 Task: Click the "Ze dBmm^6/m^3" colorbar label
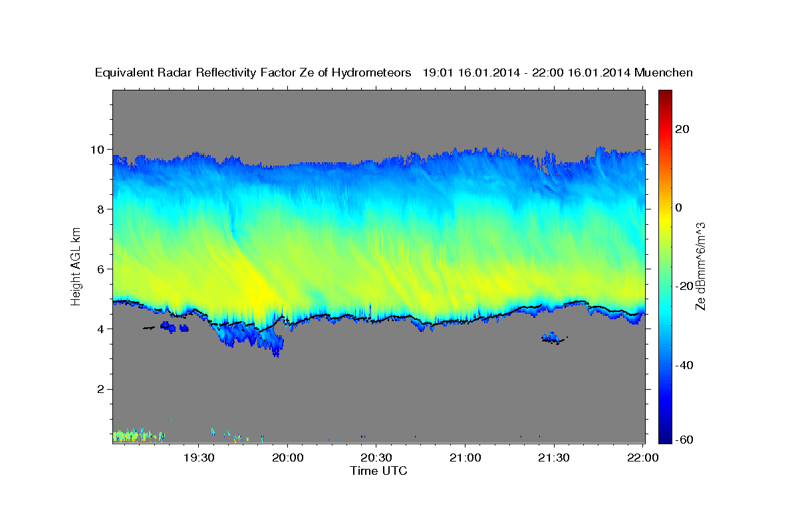(x=700, y=267)
